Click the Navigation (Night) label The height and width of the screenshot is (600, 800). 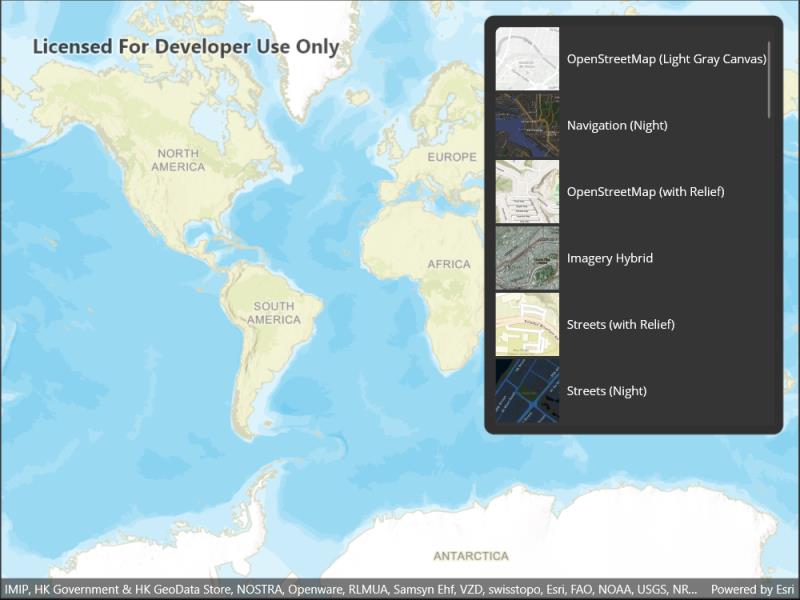617,126
